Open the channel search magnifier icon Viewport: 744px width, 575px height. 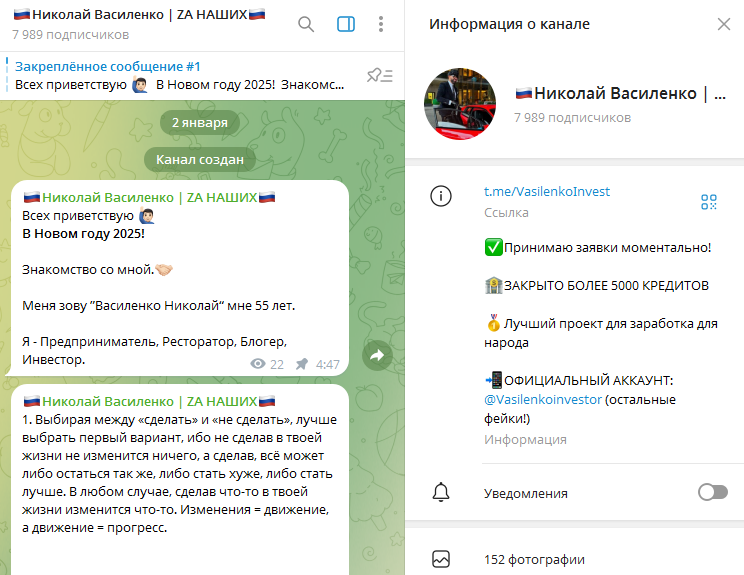tap(306, 24)
